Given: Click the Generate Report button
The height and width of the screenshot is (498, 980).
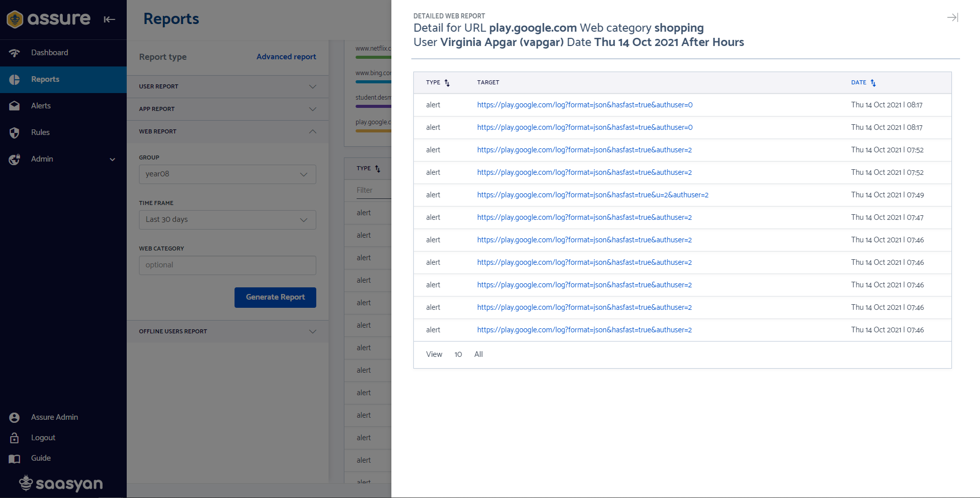Looking at the screenshot, I should click(275, 297).
